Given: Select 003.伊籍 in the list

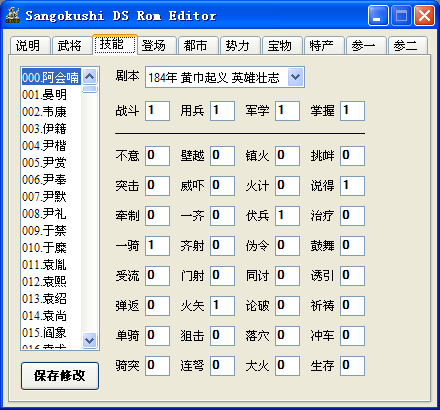Looking at the screenshot, I should 51,128.
